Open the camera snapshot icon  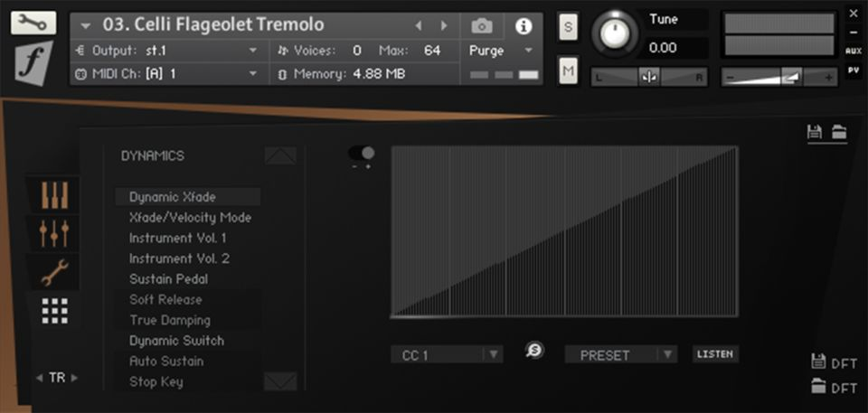(x=483, y=25)
